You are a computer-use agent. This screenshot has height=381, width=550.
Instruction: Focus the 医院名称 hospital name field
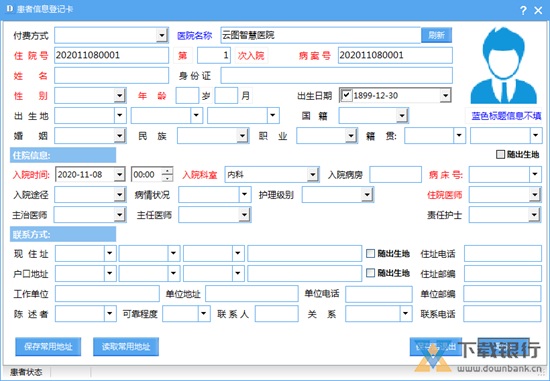coord(321,35)
